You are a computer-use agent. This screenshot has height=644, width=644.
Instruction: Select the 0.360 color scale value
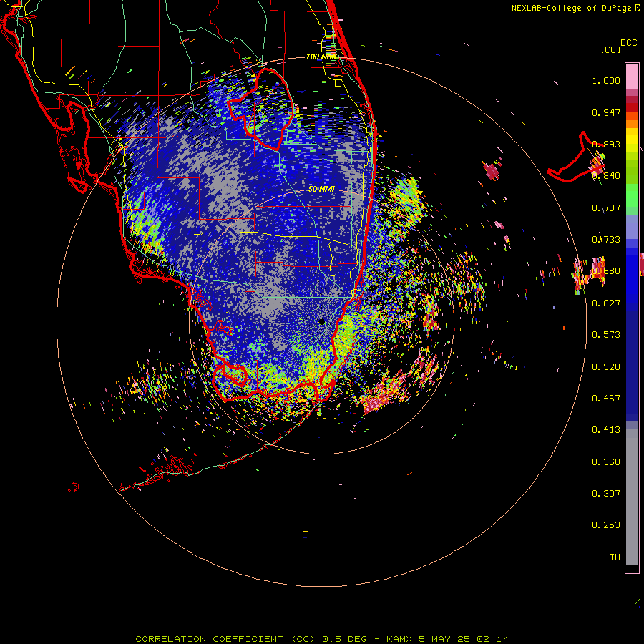click(x=606, y=462)
